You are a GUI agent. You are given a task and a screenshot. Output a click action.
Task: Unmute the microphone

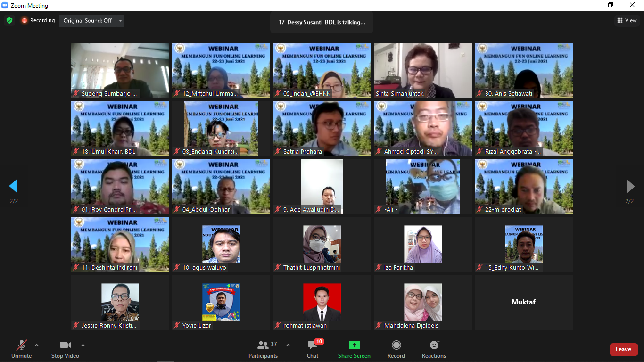click(x=22, y=349)
